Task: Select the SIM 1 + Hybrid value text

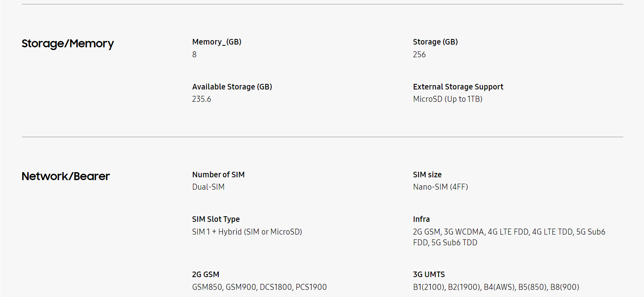Action: coord(247,232)
